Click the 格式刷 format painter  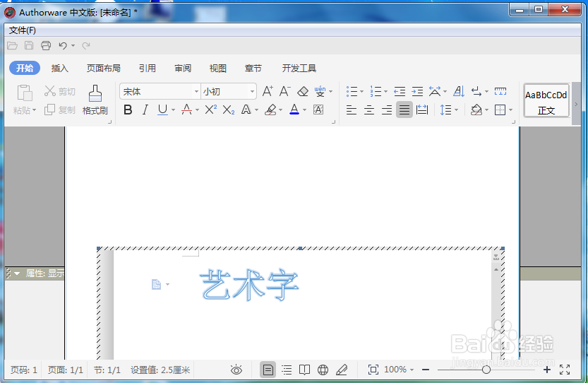click(95, 100)
